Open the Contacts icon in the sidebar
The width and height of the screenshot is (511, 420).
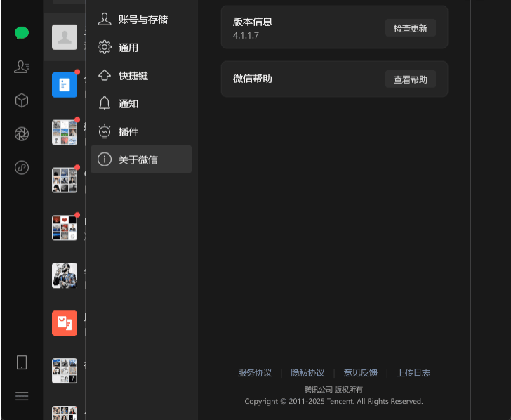point(22,67)
